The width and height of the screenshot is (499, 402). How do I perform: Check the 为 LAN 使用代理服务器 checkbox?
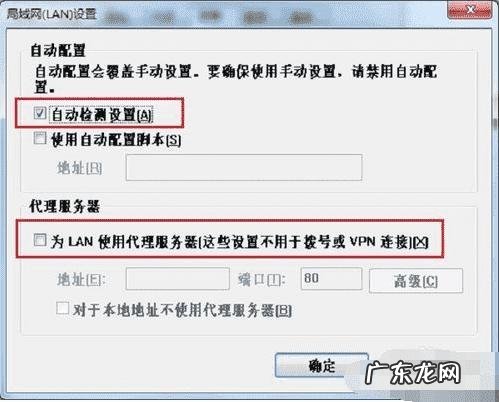coord(40,240)
